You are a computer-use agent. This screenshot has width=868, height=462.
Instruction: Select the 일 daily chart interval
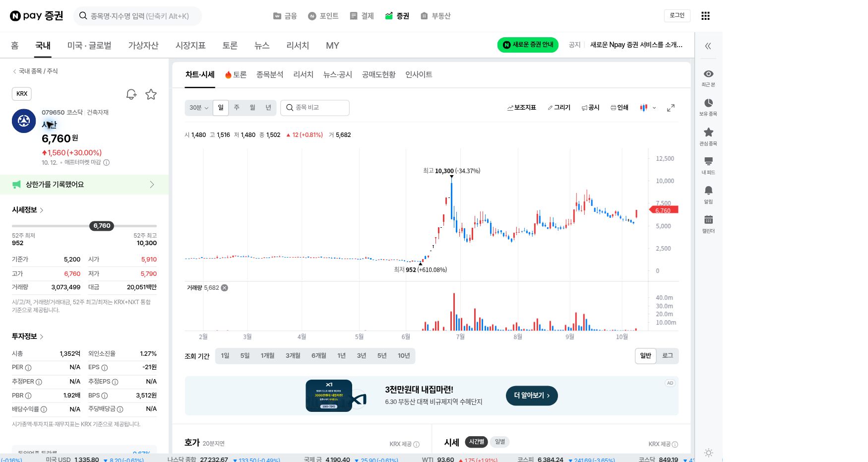(221, 108)
